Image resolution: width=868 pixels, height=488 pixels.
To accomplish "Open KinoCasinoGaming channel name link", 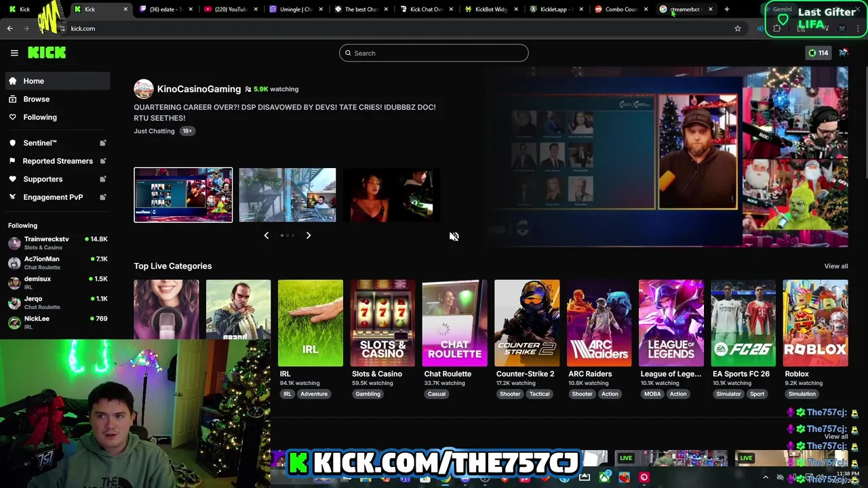I will click(x=199, y=89).
